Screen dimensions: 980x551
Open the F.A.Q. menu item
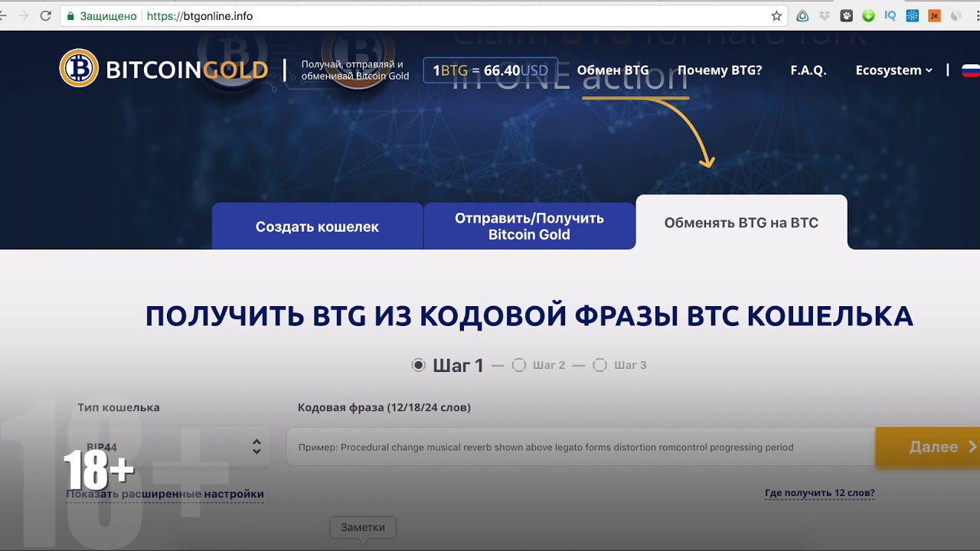[808, 70]
